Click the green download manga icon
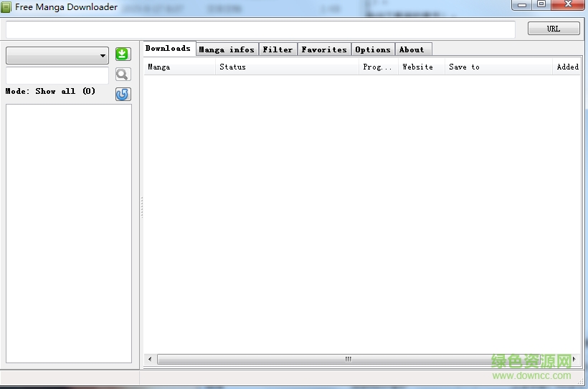Screen dimensions: 588x389 (123, 54)
